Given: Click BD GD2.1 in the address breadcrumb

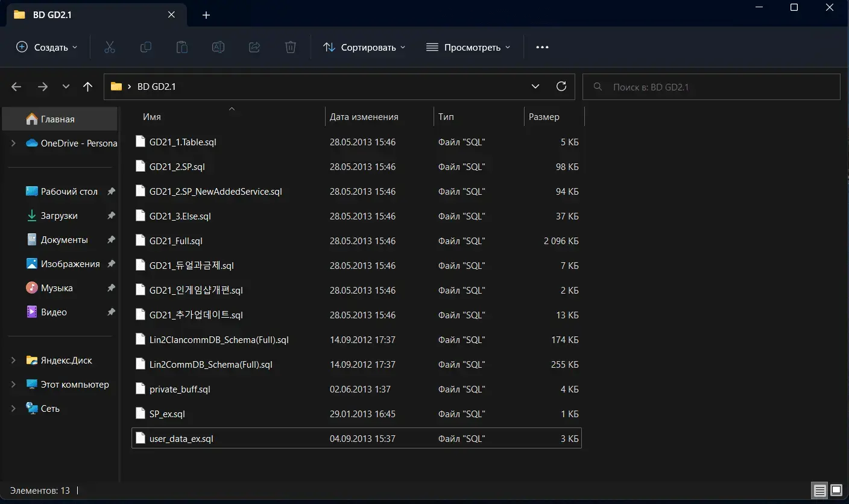Looking at the screenshot, I should point(156,87).
